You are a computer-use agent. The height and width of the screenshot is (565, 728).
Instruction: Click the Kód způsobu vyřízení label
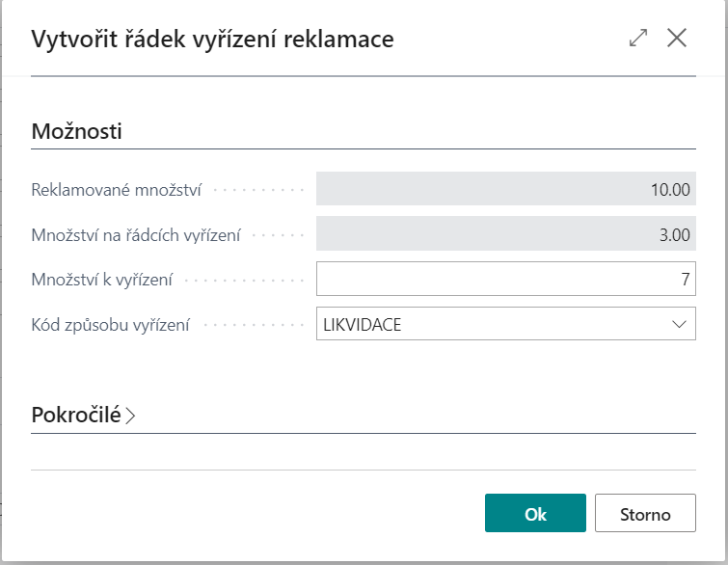coord(111,325)
